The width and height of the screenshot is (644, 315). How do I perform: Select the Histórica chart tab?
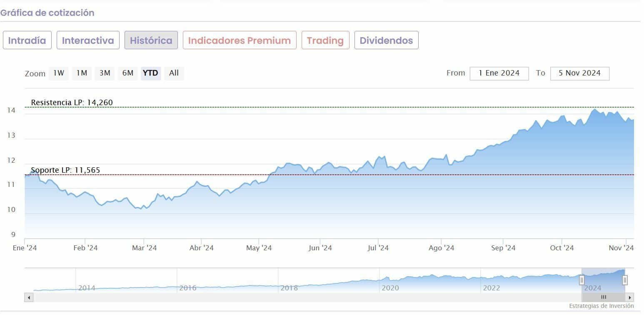coord(151,40)
